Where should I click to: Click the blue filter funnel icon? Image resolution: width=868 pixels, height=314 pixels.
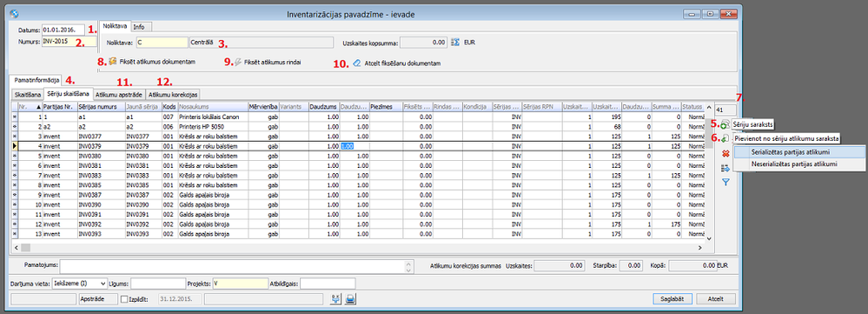[726, 182]
